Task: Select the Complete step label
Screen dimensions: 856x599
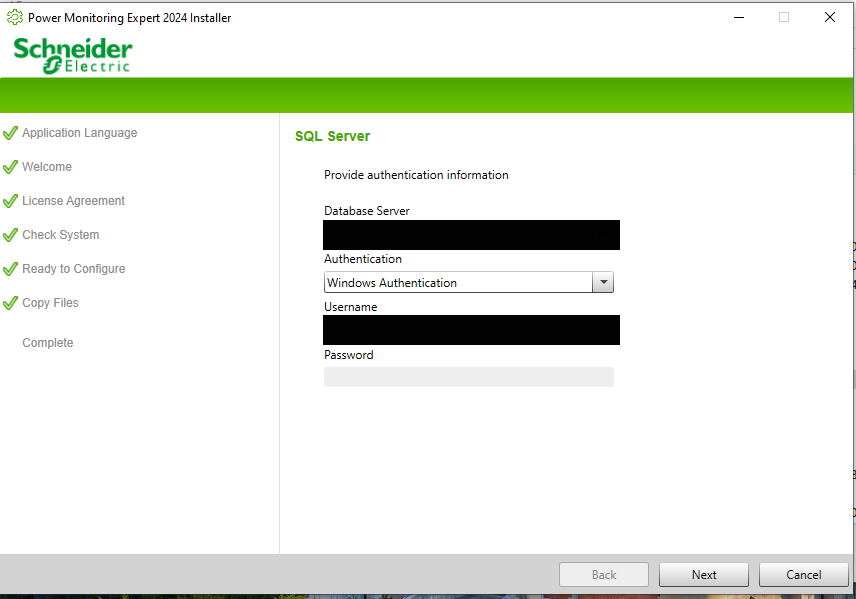Action: 47,342
